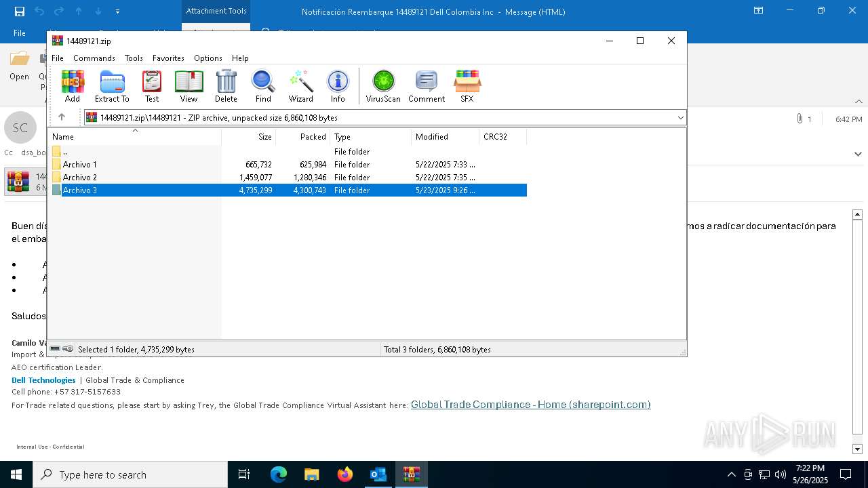Click the Extract To toolbar icon

click(x=112, y=86)
